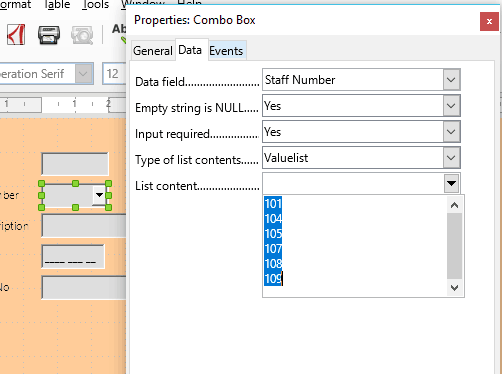Click list entry 105
502x374 pixels.
tap(273, 234)
